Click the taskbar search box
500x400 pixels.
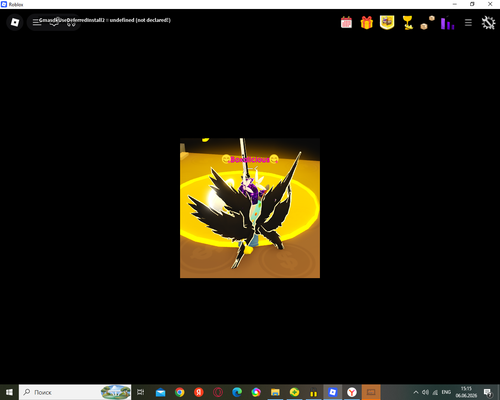pos(75,392)
